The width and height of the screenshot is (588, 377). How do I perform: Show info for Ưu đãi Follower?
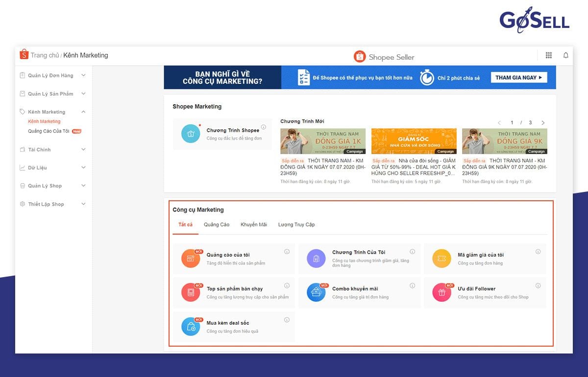click(x=538, y=285)
